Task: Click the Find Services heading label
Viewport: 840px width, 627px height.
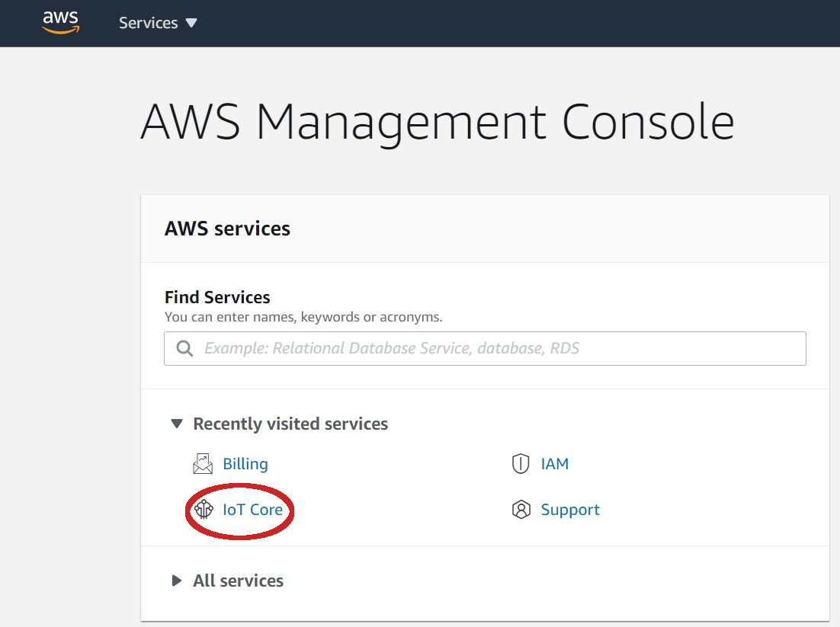Action: [x=217, y=297]
